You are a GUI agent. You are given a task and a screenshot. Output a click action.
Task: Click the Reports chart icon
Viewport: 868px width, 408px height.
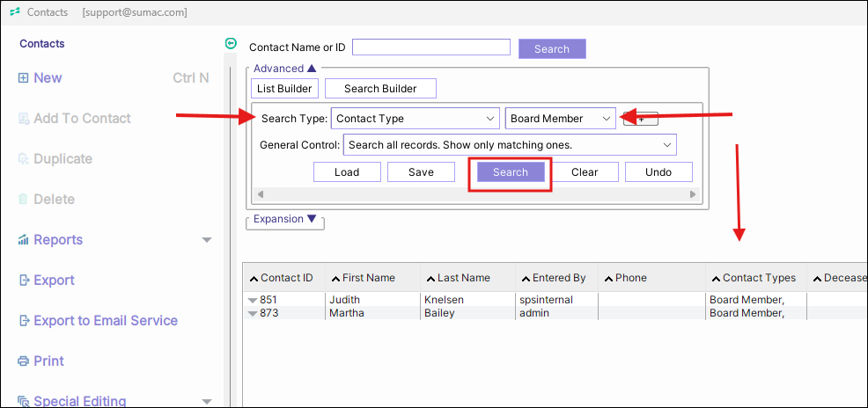23,240
